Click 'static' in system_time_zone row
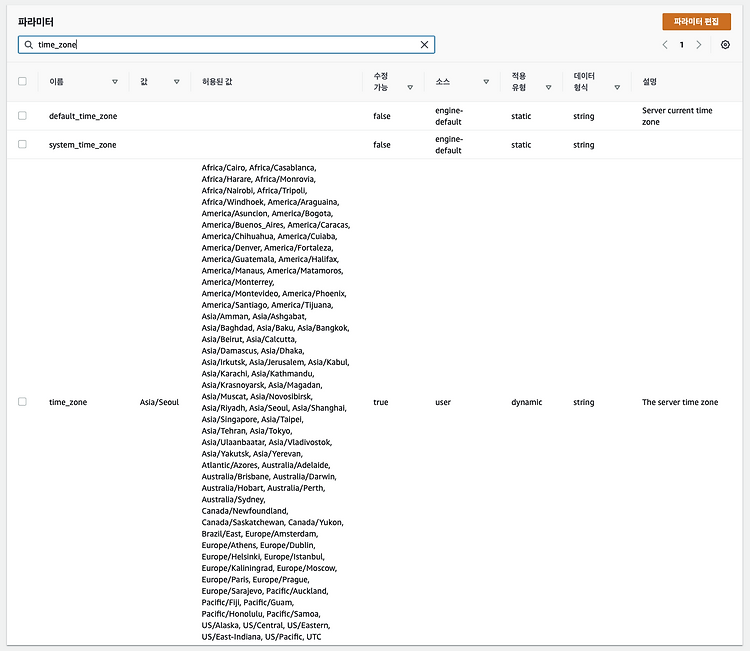The width and height of the screenshot is (750, 651). 521,144
